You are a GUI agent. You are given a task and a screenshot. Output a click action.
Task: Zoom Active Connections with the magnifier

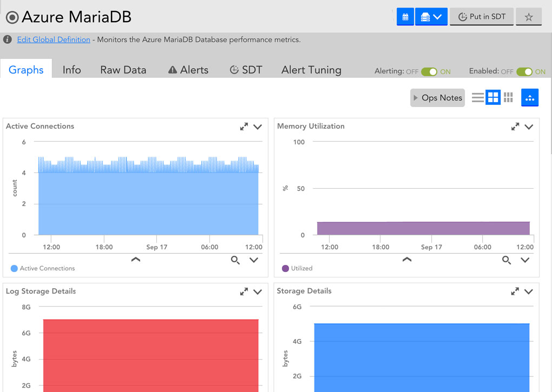click(235, 260)
